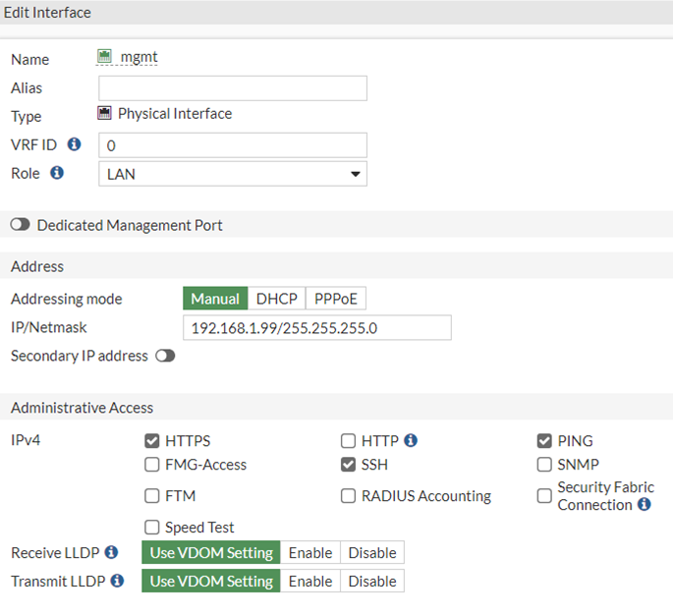Toggle the Dedicated Management Port switch
Viewport: 674px width, 616px height.
coord(20,225)
